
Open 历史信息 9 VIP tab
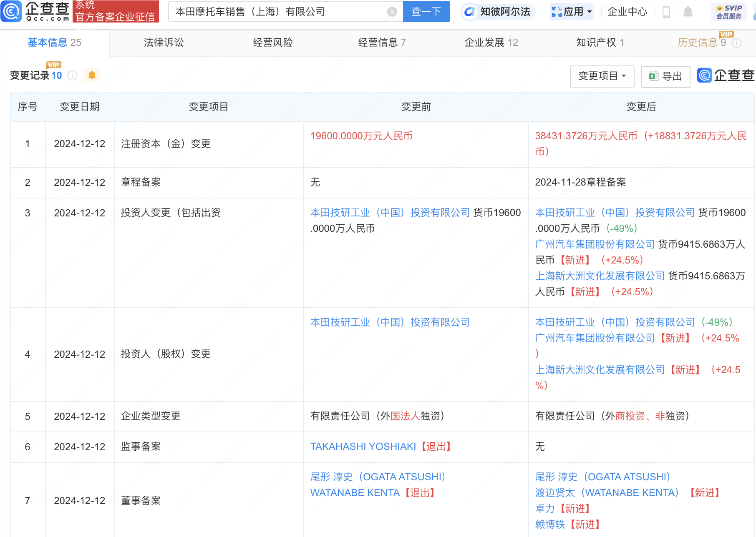point(702,43)
